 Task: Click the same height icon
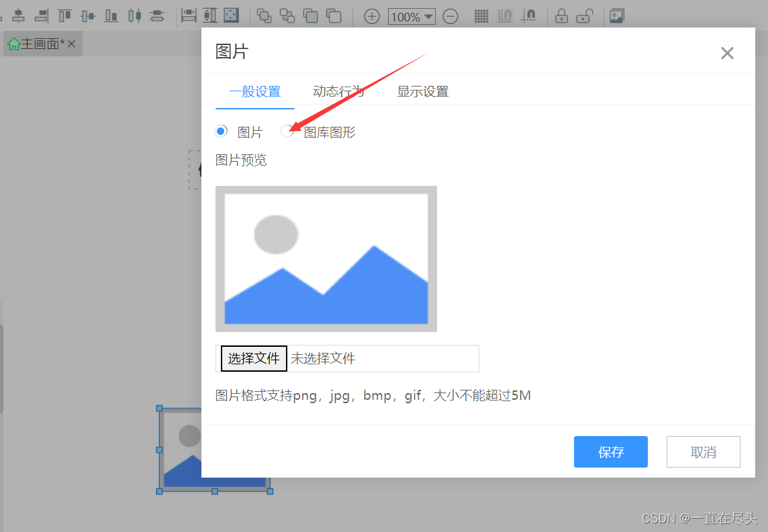click(x=210, y=15)
